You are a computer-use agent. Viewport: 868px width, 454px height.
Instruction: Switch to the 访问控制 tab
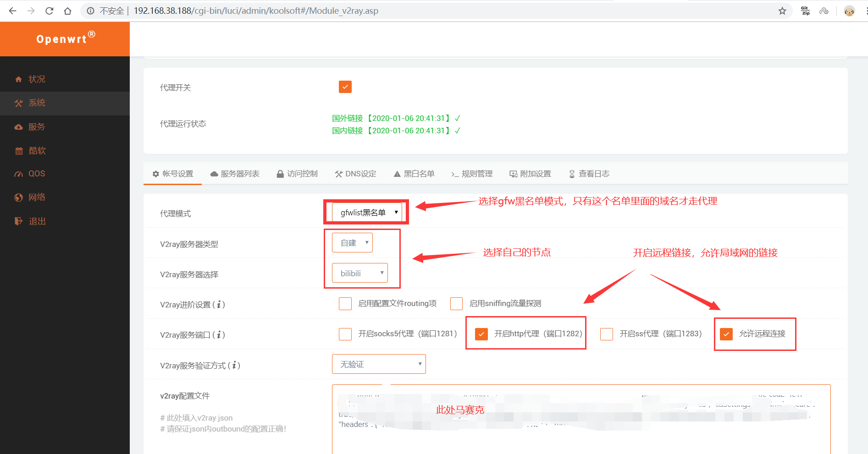[x=297, y=174]
